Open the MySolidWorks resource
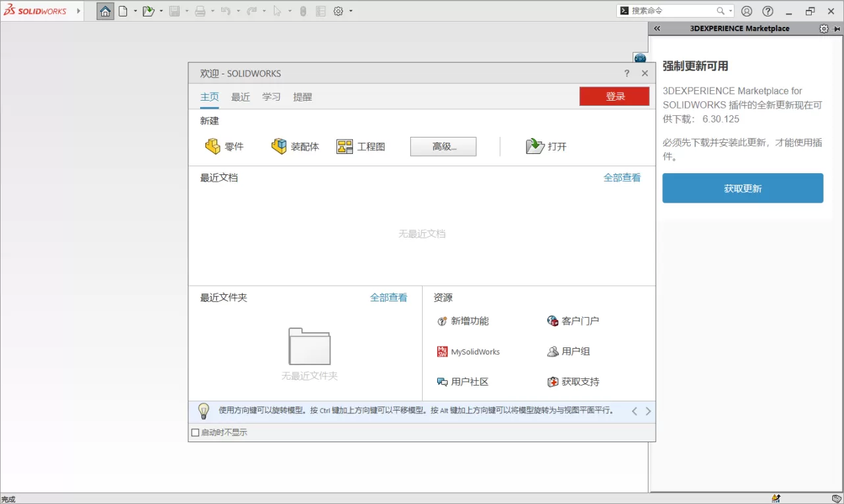Screen dimensions: 844x504 tap(467, 351)
